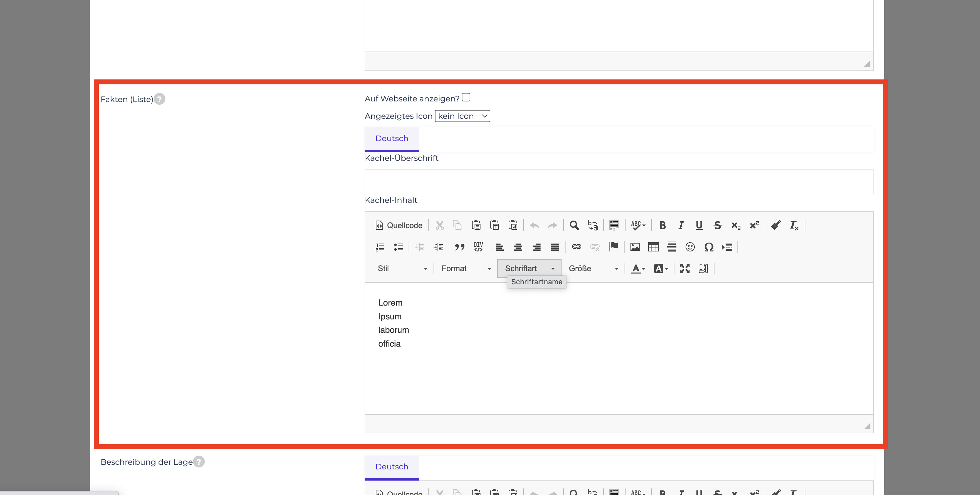Viewport: 980px width, 495px height.
Task: Insert a table via table icon
Action: [x=653, y=247]
